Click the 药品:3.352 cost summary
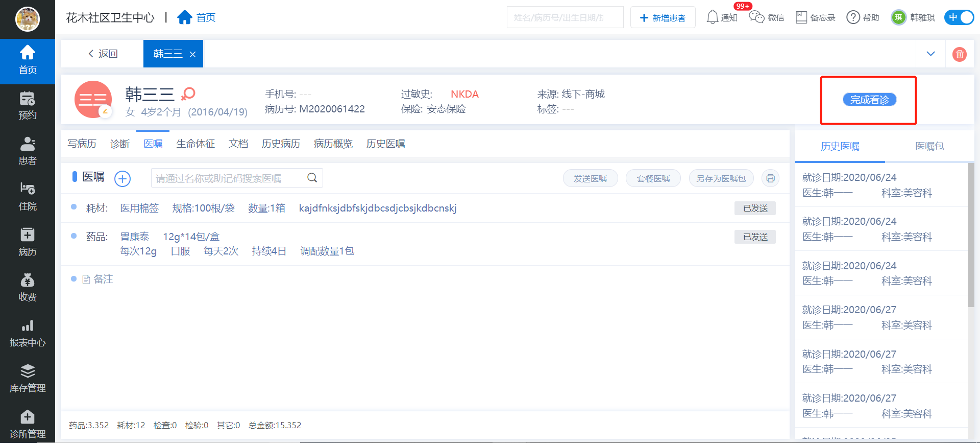The width and height of the screenshot is (980, 443). (x=89, y=425)
